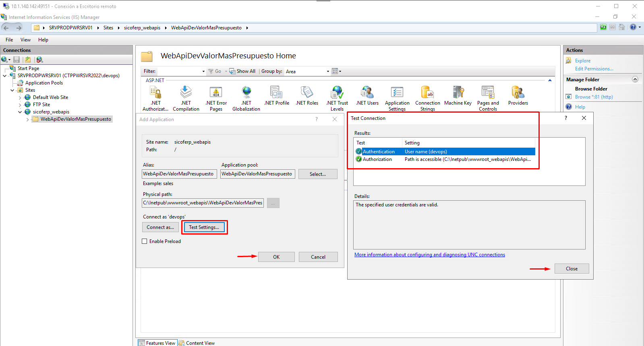Click the Test Settings button
The image size is (644, 346).
[x=204, y=227]
